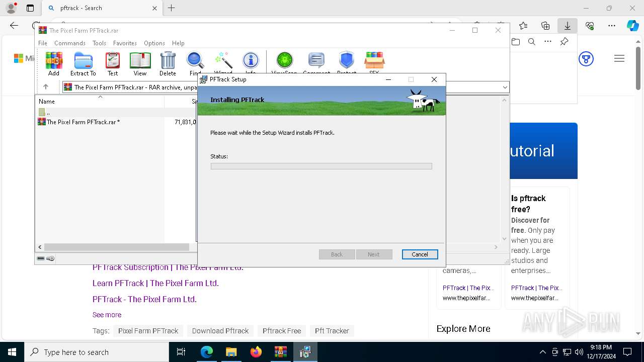Open Windows Start menu
The height and width of the screenshot is (362, 644).
(12, 352)
